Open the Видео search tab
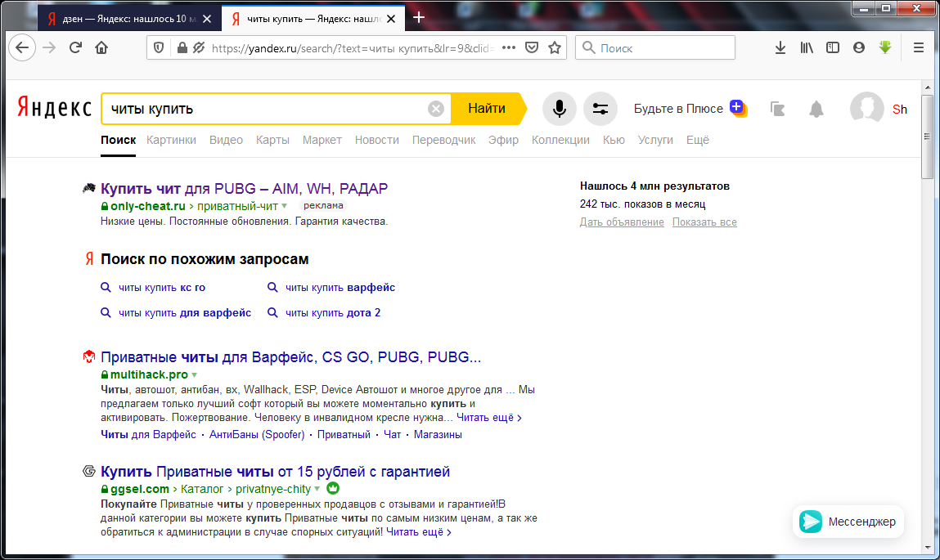Screen dimensions: 940x560 226,140
